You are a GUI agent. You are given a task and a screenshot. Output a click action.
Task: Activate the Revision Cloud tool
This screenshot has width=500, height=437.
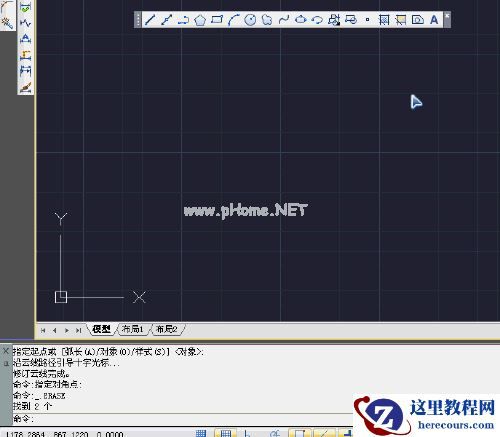pos(267,20)
